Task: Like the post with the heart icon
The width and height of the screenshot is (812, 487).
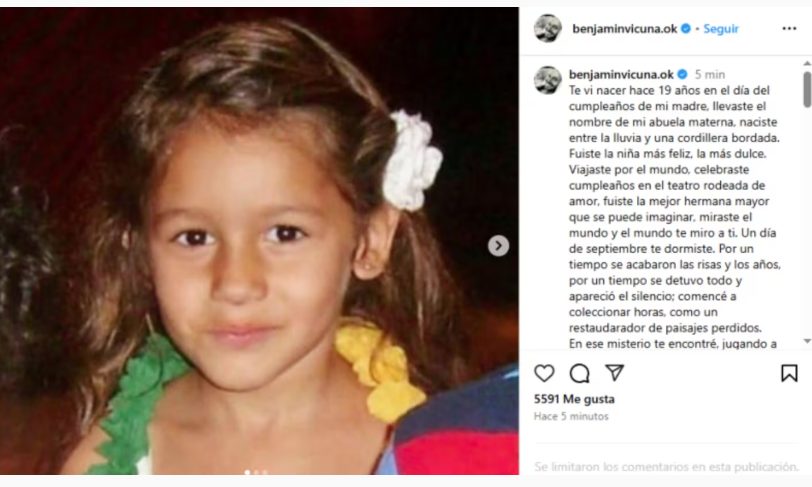Action: pyautogui.click(x=544, y=373)
